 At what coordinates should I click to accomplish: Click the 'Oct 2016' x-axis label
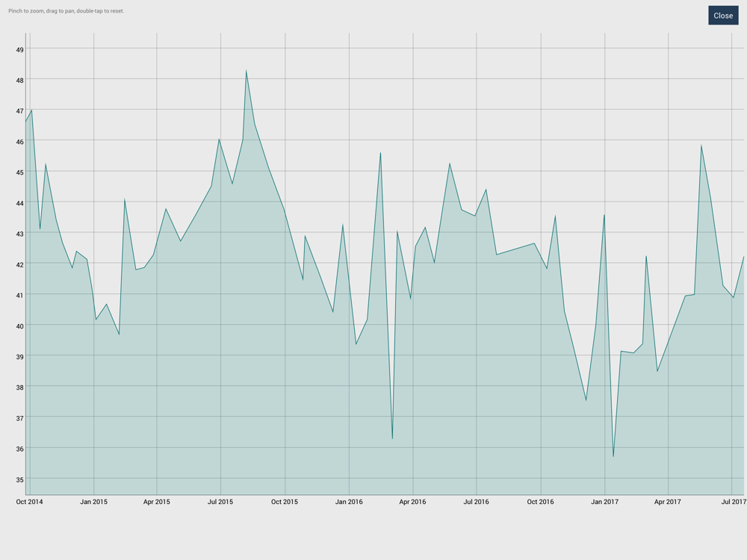(x=540, y=502)
